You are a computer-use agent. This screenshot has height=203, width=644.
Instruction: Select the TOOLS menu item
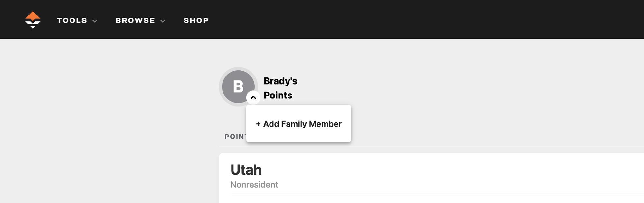coord(71,20)
